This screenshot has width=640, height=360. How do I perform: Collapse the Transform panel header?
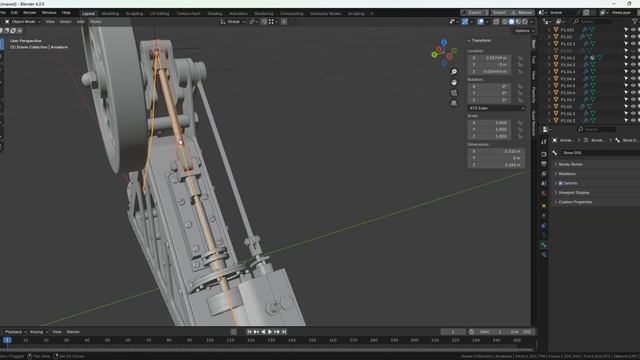coord(481,40)
